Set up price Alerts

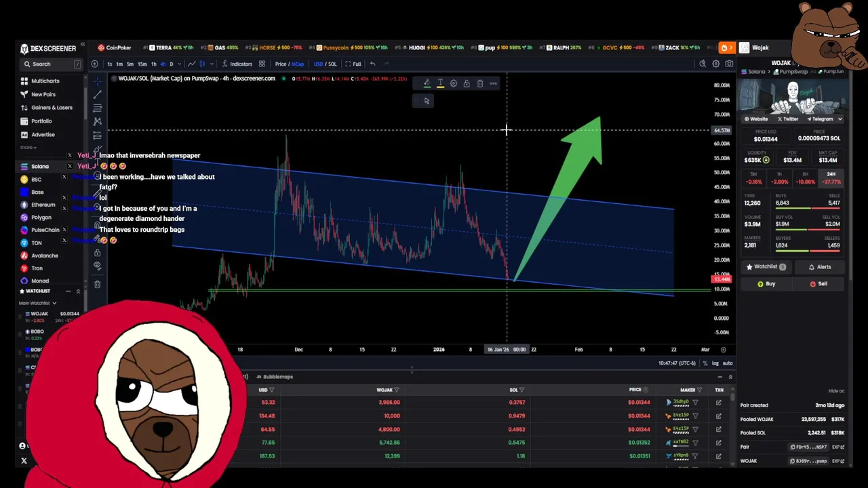[819, 266]
